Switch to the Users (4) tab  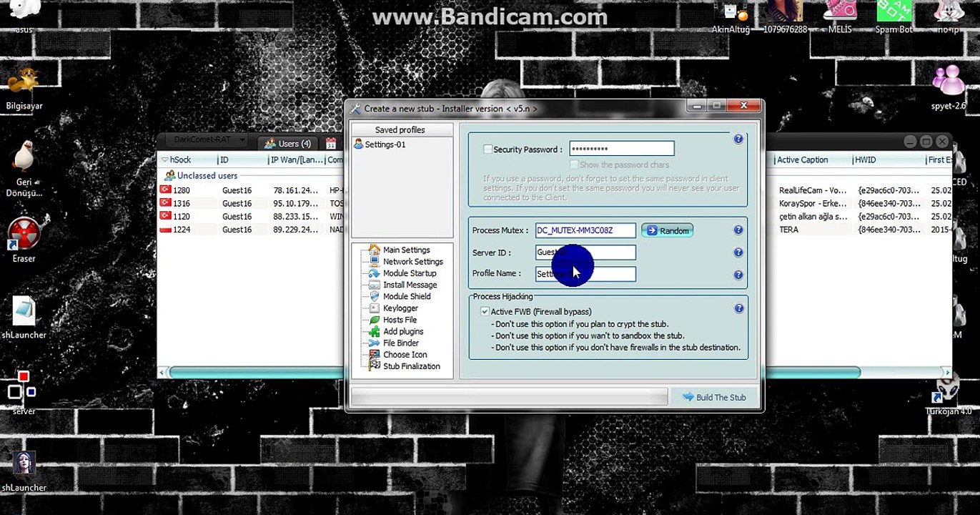click(x=287, y=144)
